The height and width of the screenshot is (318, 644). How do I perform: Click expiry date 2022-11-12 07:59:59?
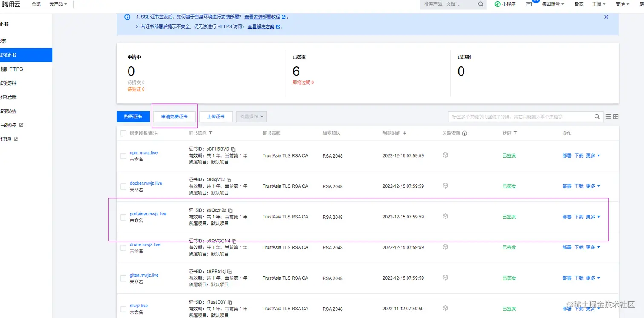pos(403,309)
